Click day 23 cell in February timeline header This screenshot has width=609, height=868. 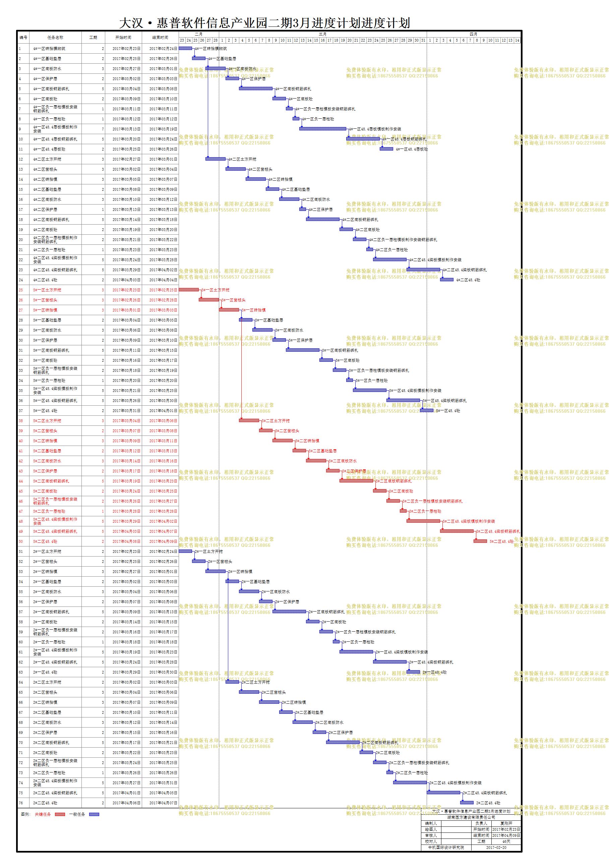pyautogui.click(x=182, y=40)
